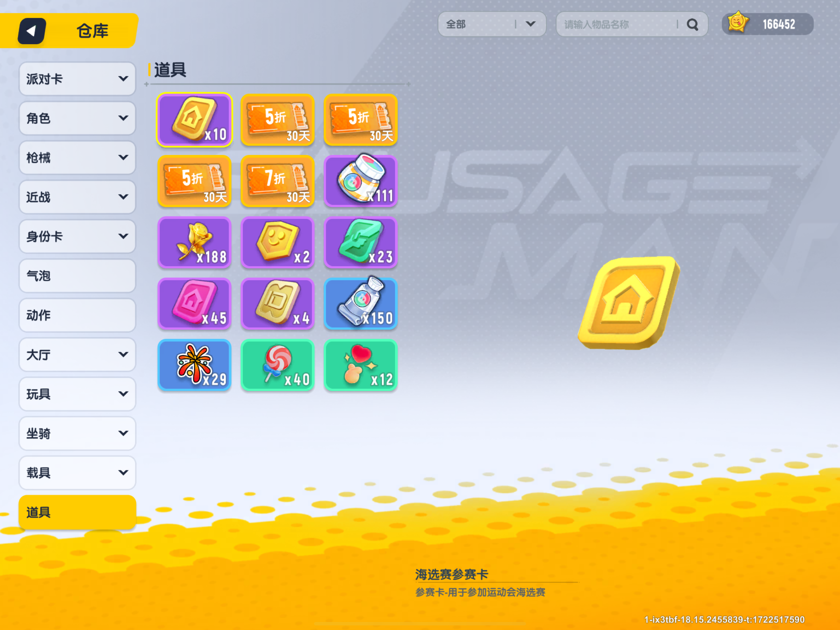
Task: Switch to the 动作 category
Action: pos(77,315)
